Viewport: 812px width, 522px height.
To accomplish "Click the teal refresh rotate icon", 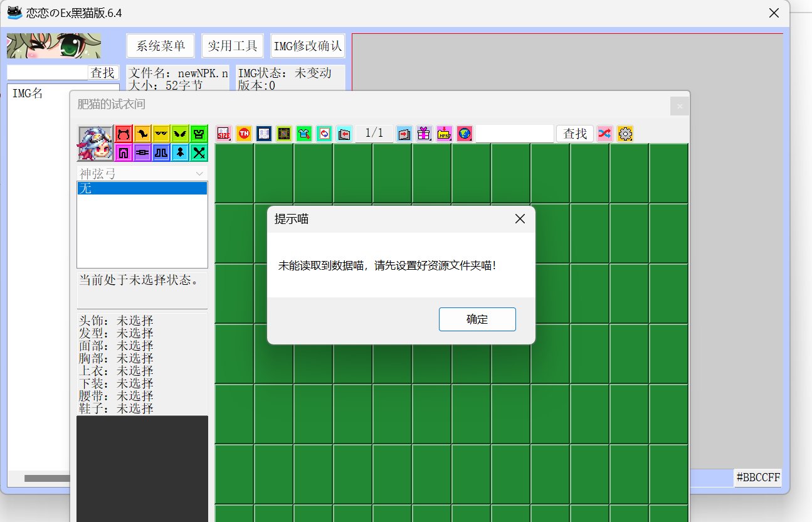I will tap(324, 134).
